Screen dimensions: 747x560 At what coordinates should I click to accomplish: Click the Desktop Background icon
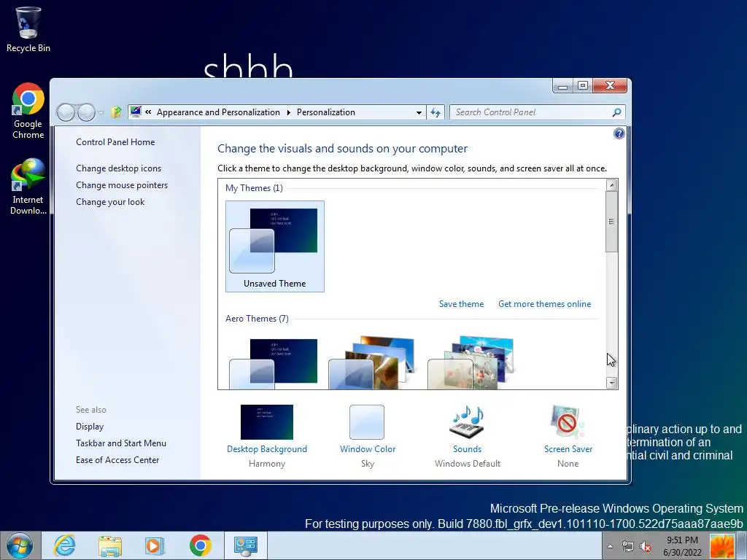coord(267,422)
